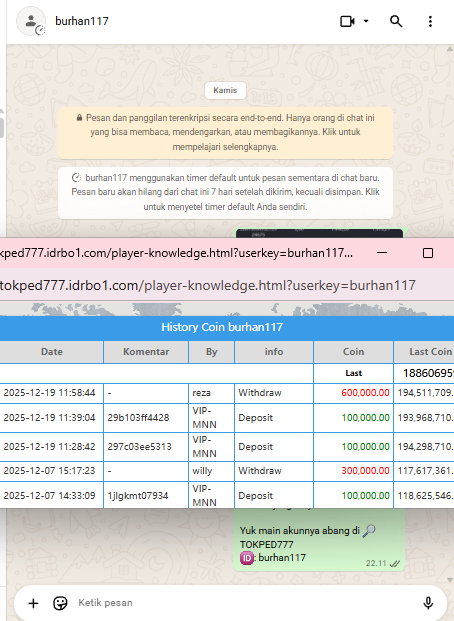Click the chat scrollbar up arrow
The width and height of the screenshot is (454, 621).
450,50
